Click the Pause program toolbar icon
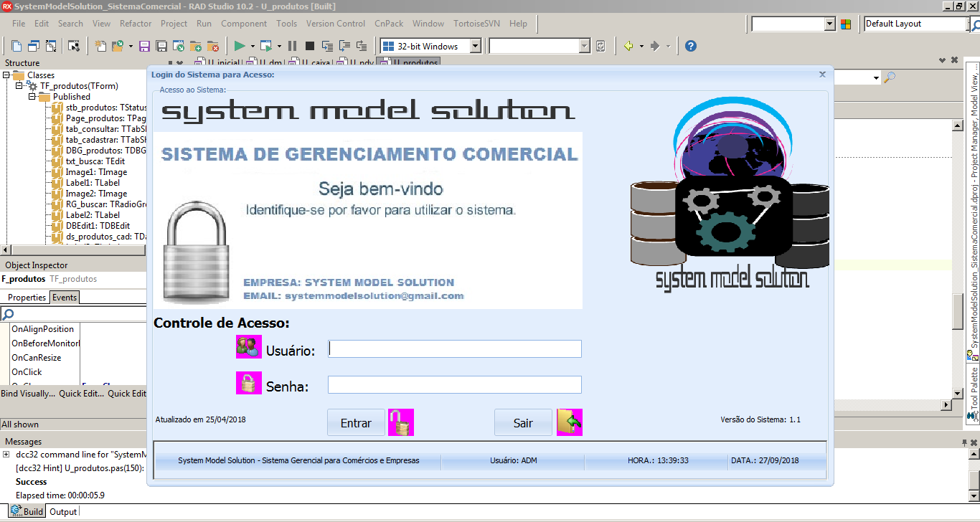This screenshot has width=980, height=522. [293, 46]
